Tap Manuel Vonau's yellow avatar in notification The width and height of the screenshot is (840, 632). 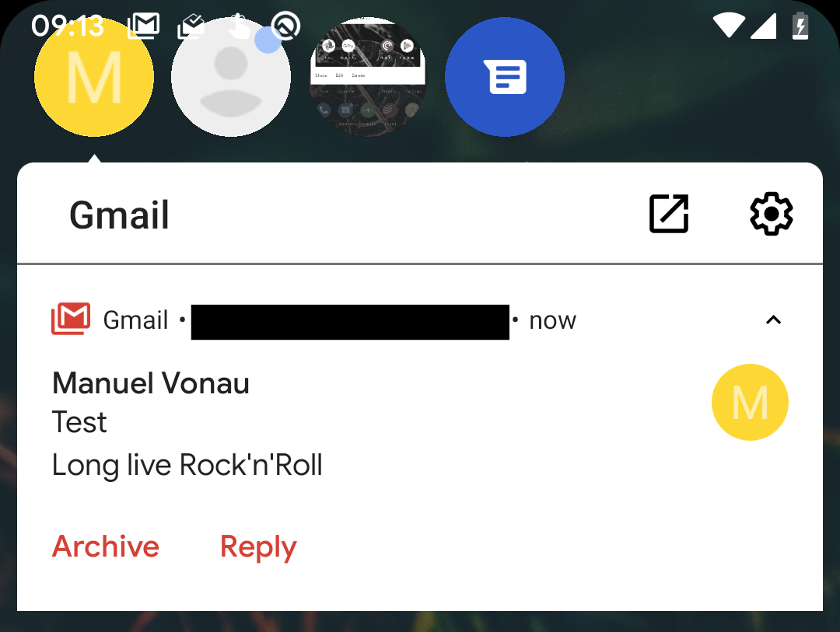coord(750,402)
